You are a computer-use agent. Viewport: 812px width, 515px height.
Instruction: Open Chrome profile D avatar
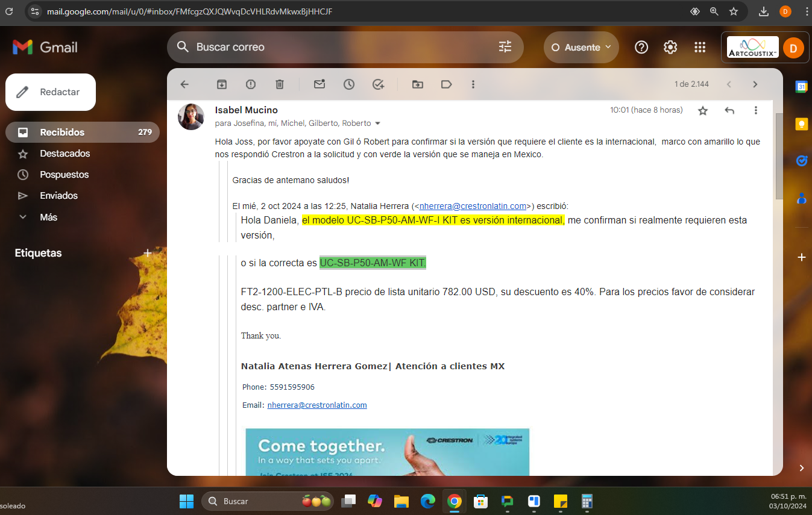(785, 11)
